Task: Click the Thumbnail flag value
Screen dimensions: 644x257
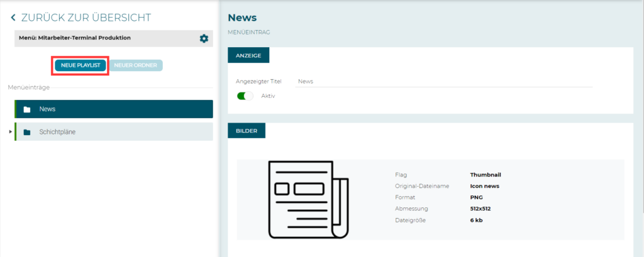Action: 486,175
